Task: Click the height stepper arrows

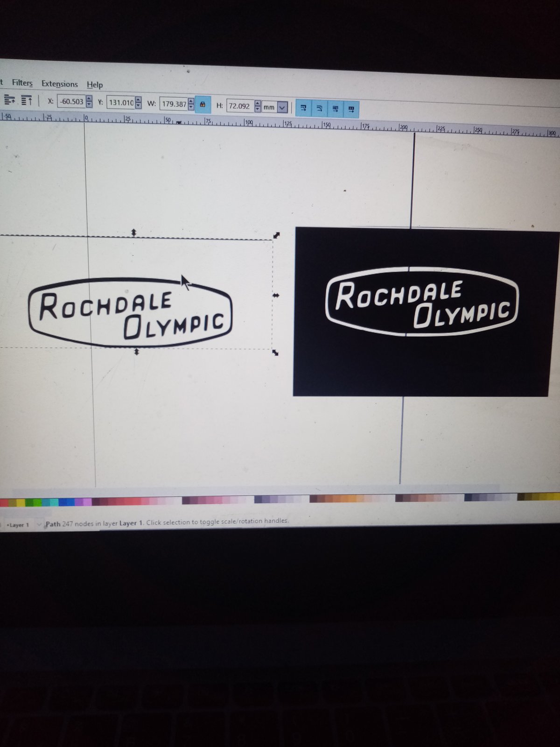Action: [x=258, y=106]
